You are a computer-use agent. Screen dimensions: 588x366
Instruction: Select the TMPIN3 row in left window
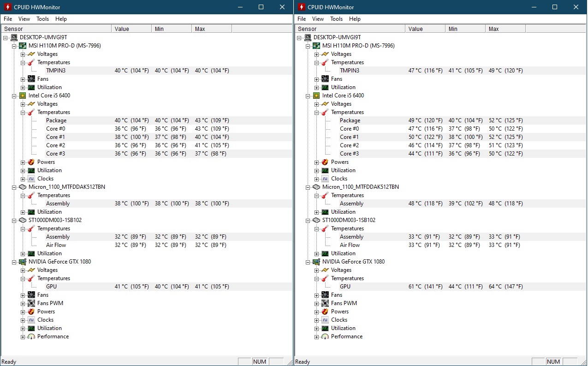(x=56, y=71)
